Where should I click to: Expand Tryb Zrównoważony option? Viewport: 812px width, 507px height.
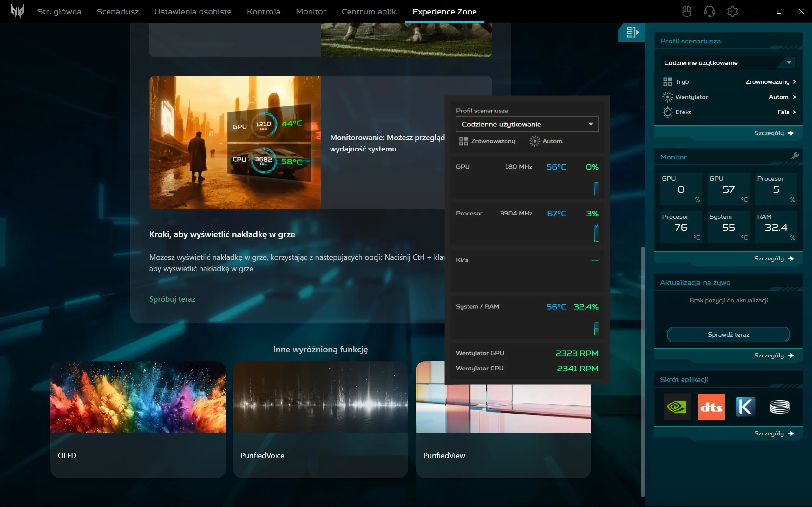click(770, 81)
